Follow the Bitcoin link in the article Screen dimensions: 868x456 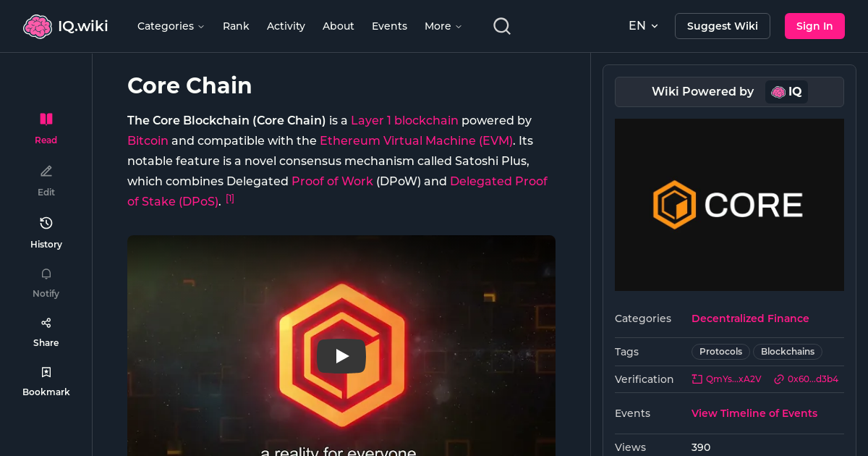click(147, 140)
